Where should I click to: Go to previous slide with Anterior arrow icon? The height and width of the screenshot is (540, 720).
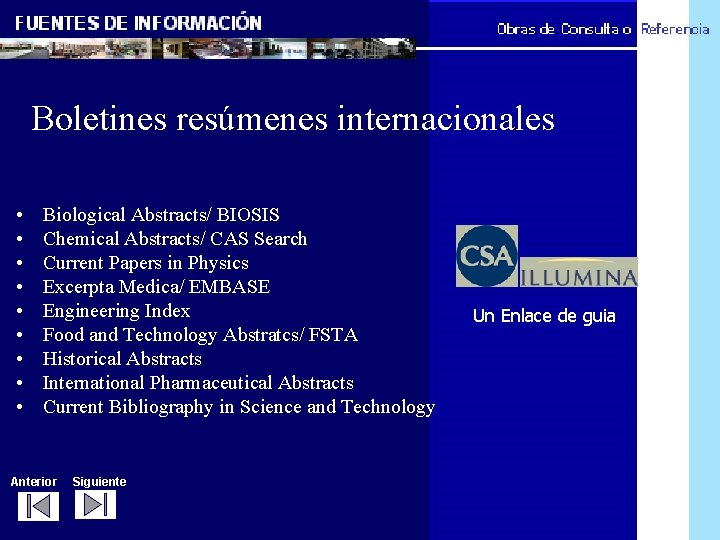pyautogui.click(x=39, y=506)
